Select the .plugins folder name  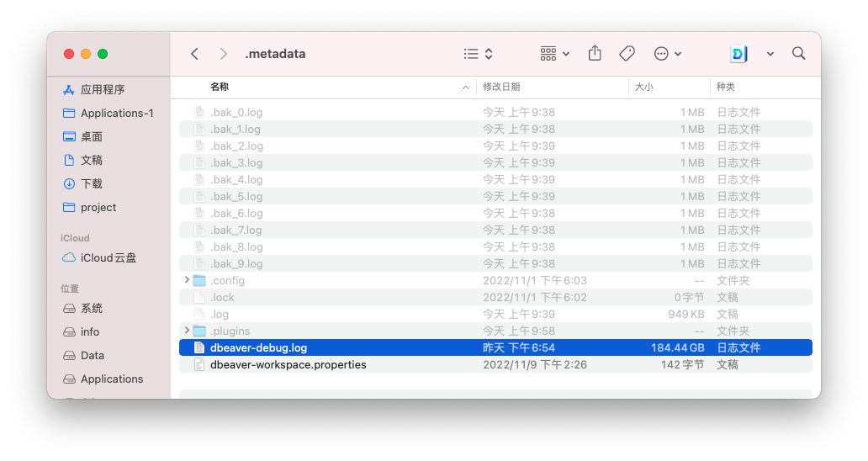tap(230, 331)
